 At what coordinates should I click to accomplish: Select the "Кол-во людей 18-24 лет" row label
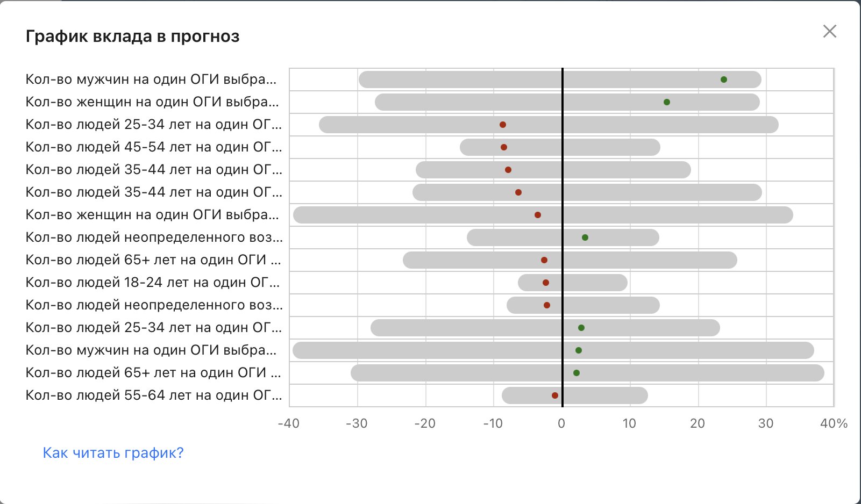coord(153,283)
